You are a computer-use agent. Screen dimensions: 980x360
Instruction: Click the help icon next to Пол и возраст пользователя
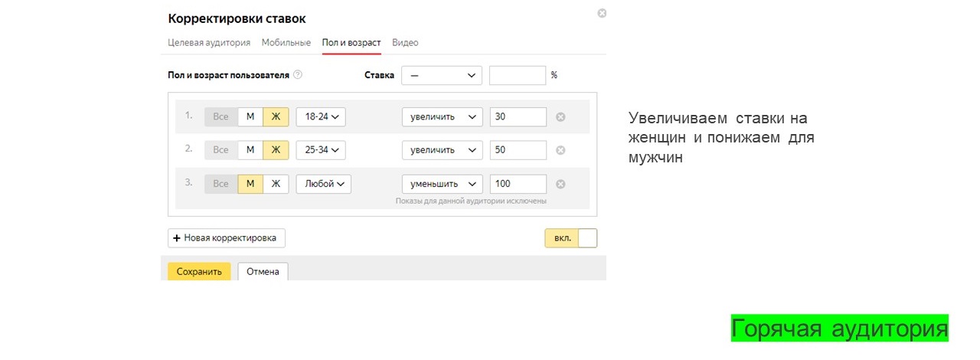point(298,75)
